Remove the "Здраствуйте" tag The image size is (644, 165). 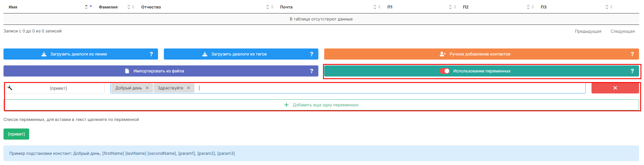click(x=189, y=88)
